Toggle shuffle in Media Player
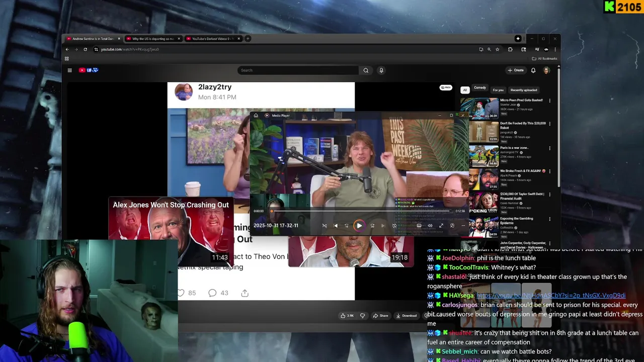This screenshot has height=362, width=644. tap(325, 226)
